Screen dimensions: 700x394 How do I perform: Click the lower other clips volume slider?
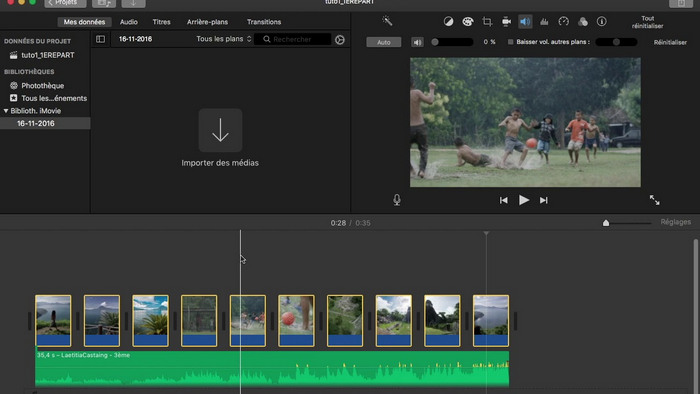pos(616,42)
